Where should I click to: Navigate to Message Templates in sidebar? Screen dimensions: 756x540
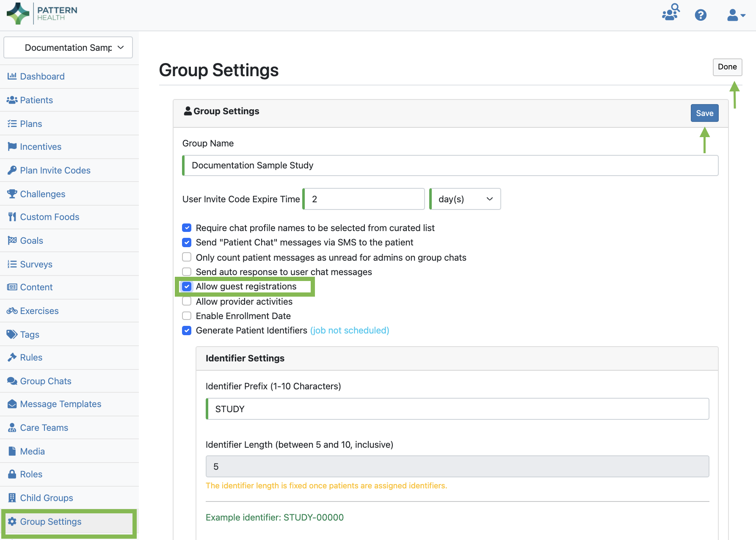(x=61, y=404)
